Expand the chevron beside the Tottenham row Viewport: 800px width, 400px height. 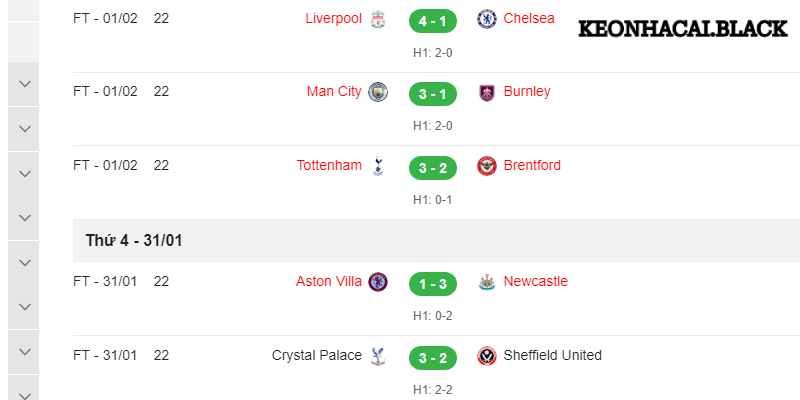point(25,172)
